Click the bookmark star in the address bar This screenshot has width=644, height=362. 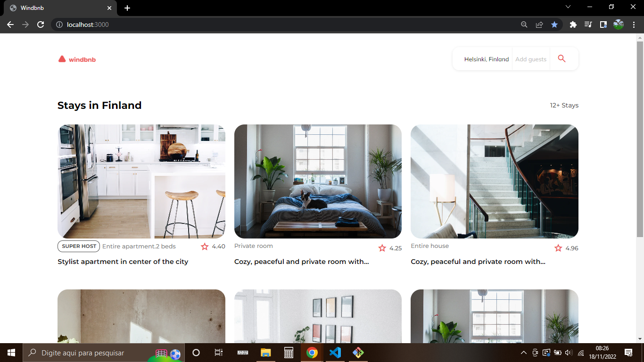tap(554, 25)
